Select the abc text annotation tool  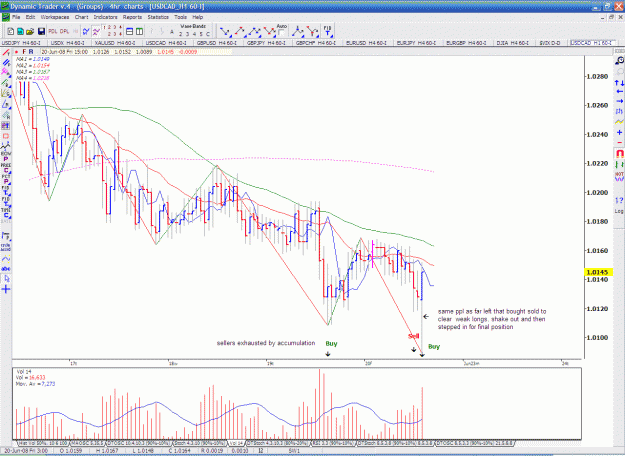[x=6, y=269]
